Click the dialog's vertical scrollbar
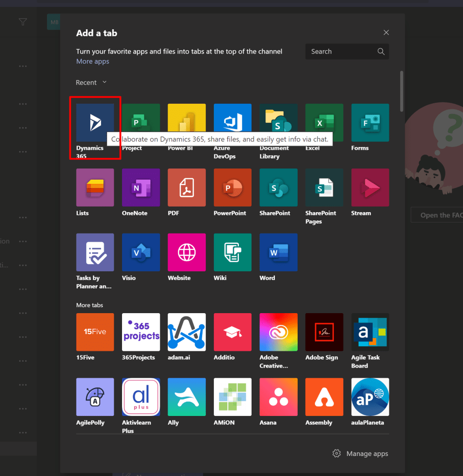 pyautogui.click(x=402, y=91)
